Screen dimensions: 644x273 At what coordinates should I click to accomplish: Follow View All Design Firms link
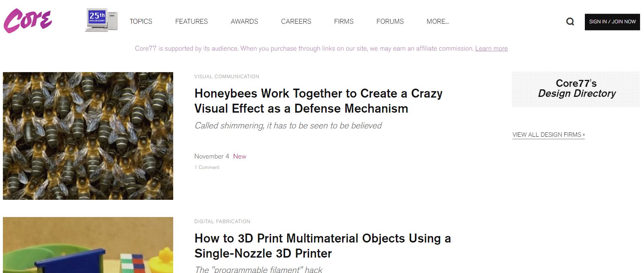[x=548, y=135]
